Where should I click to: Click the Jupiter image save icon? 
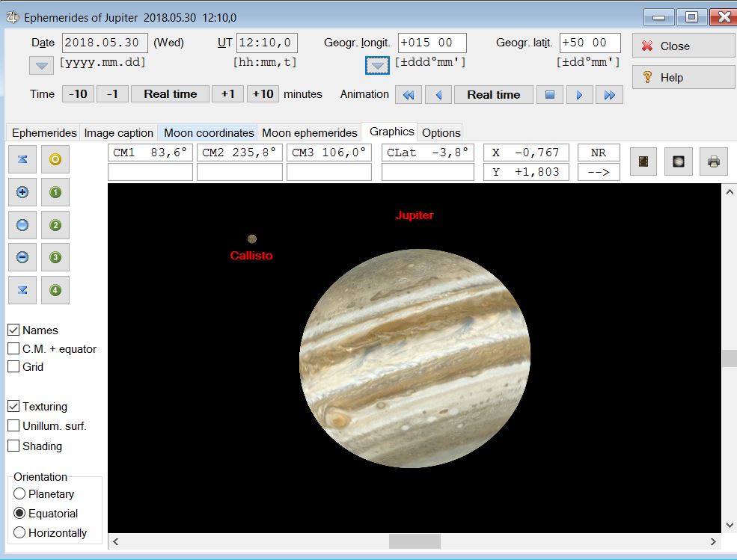(679, 161)
